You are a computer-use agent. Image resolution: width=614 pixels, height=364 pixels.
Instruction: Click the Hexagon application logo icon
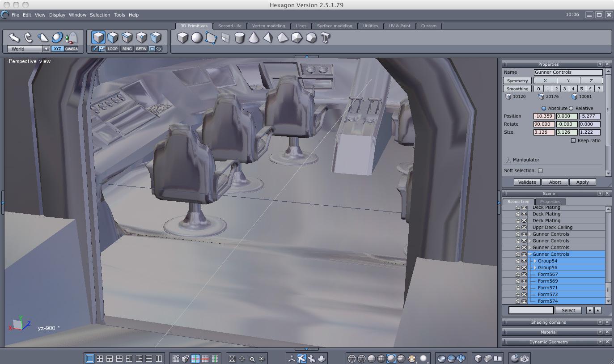click(5, 15)
